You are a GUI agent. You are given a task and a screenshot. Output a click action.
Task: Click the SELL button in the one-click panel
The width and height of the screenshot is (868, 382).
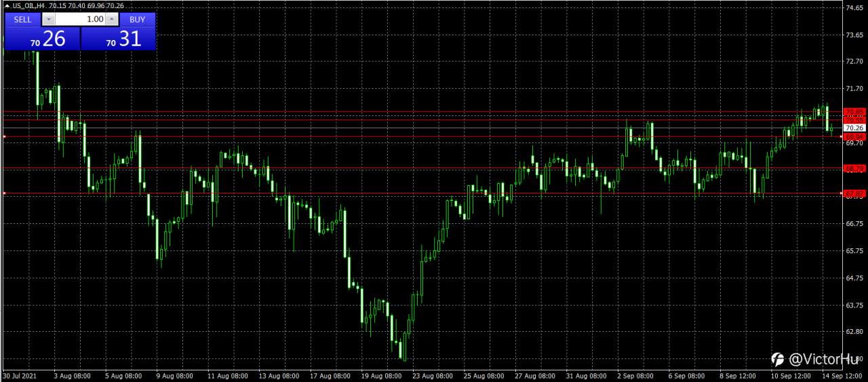click(22, 20)
